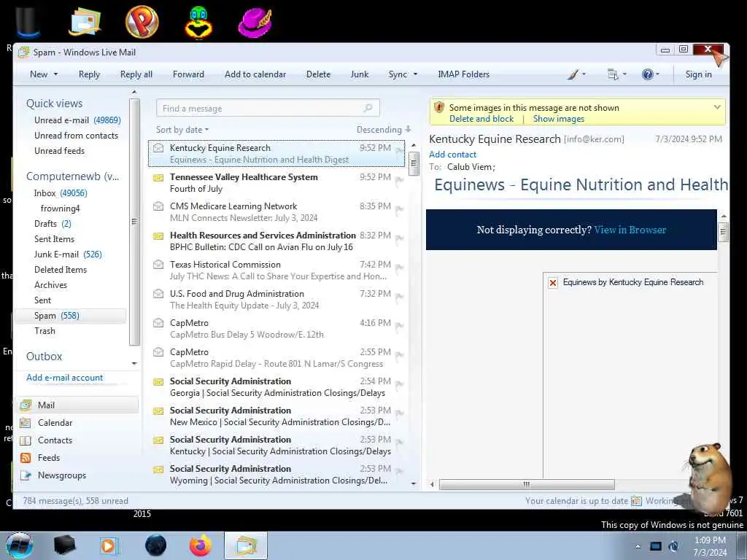Choose Add to calendar in the toolbar
Image resolution: width=747 pixels, height=560 pixels.
255,74
